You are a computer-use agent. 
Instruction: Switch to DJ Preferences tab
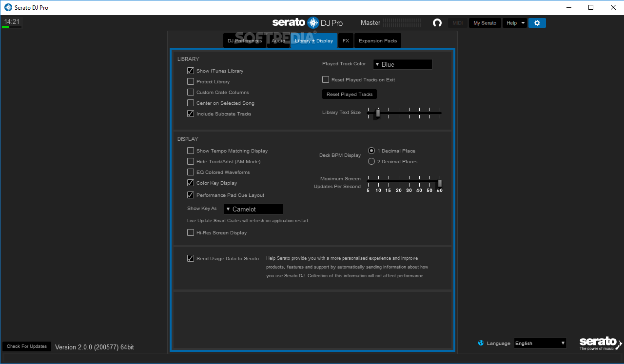tap(245, 41)
